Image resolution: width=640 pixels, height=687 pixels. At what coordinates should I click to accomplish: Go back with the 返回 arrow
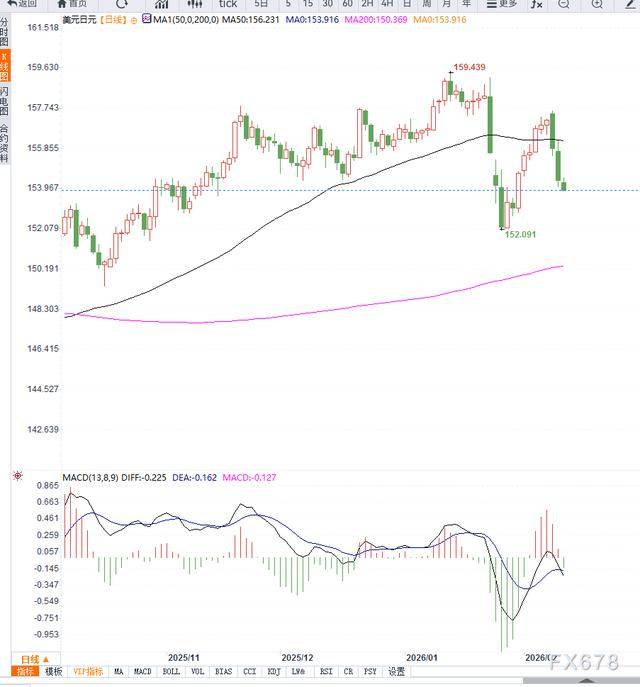[x=20, y=4]
